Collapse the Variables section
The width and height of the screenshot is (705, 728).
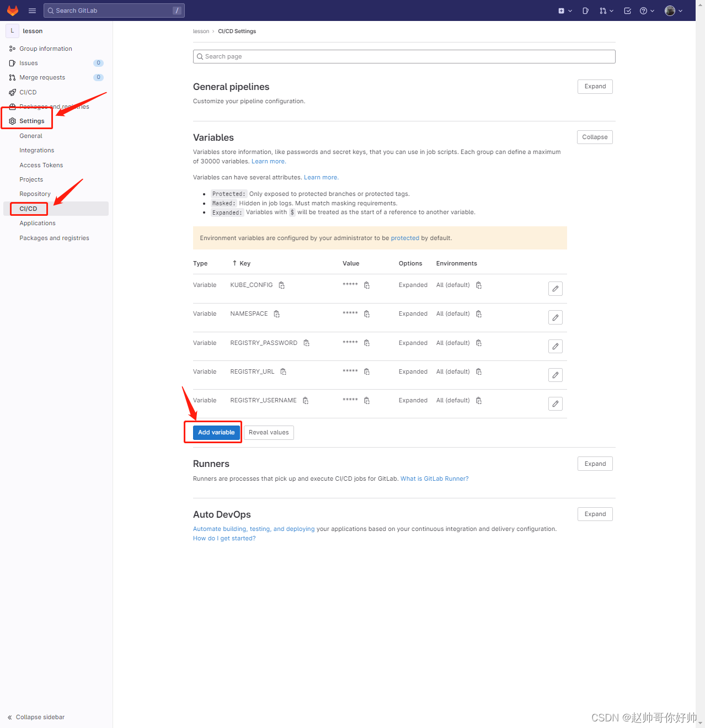(595, 137)
